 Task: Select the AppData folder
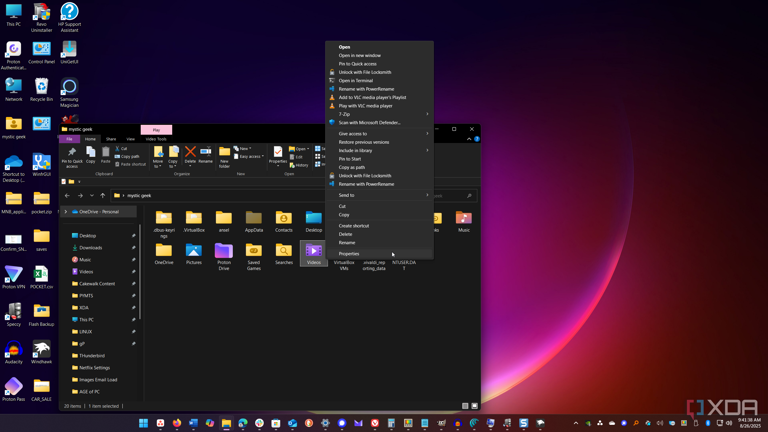(254, 221)
